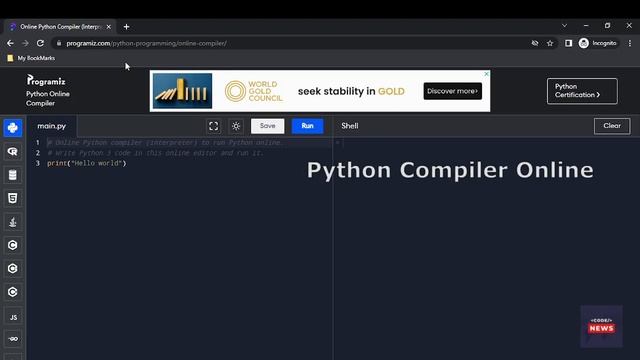Open the JavaScript JS compiler icon

13,317
